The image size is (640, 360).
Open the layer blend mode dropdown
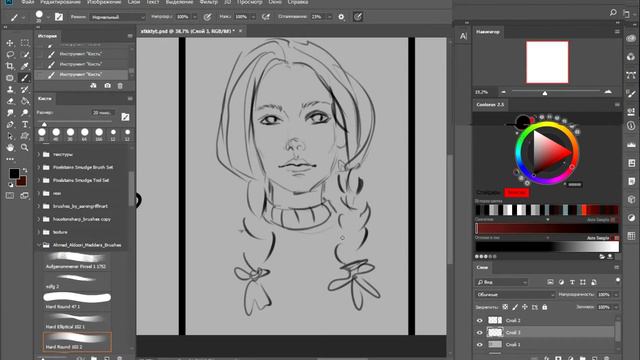tap(515, 294)
